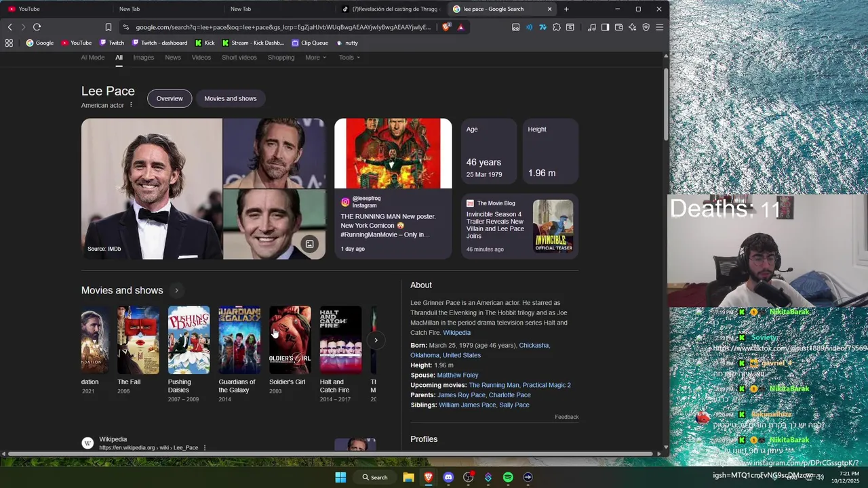Open the Leo AI sparkle icon

[x=632, y=27]
